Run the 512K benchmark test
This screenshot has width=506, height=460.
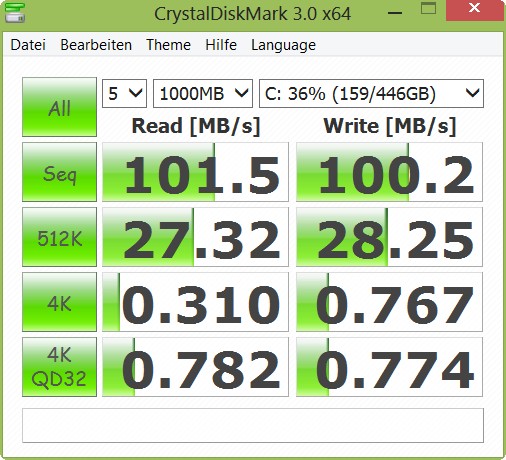[x=59, y=237]
